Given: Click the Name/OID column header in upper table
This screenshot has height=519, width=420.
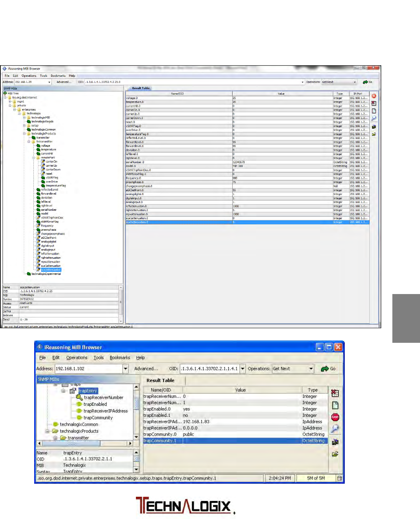Looking at the screenshot, I should pyautogui.click(x=179, y=94).
